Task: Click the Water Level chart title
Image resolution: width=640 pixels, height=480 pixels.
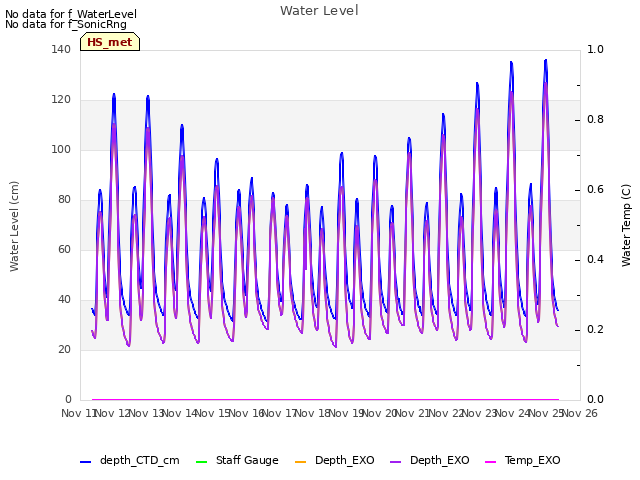Action: point(319,11)
